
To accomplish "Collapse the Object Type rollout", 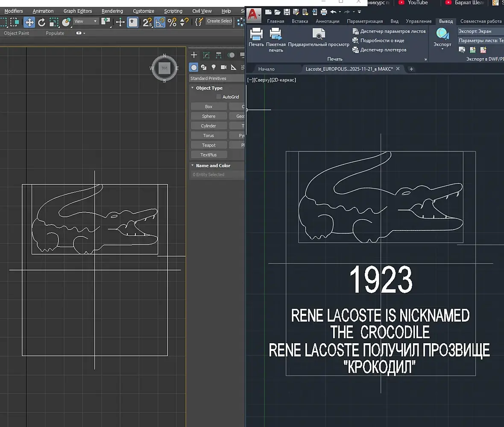I will (x=209, y=88).
